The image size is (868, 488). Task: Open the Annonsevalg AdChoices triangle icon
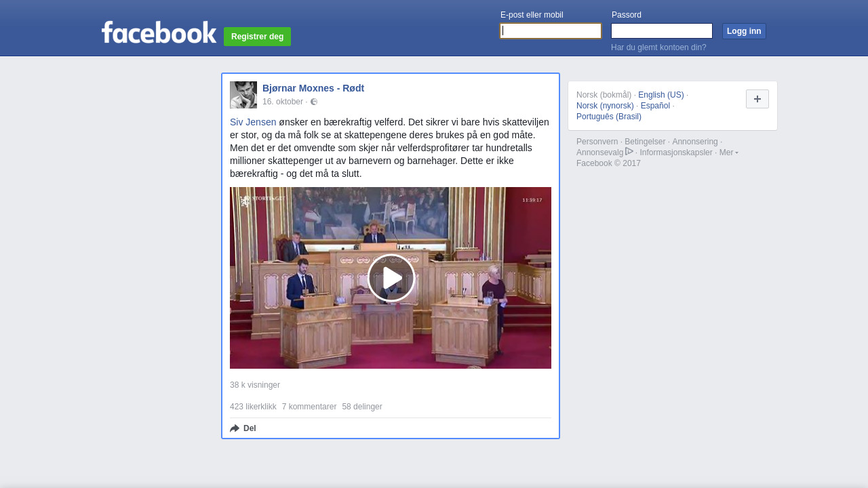629,151
